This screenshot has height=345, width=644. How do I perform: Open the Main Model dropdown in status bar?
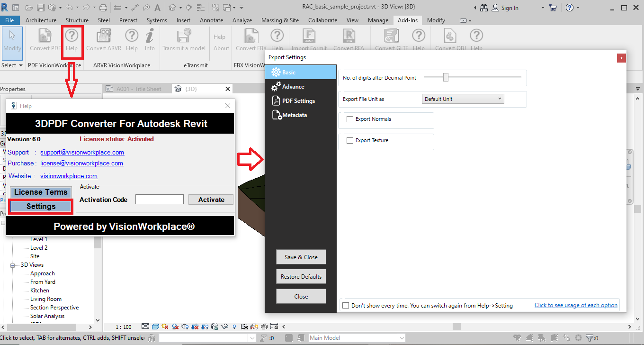(357, 338)
